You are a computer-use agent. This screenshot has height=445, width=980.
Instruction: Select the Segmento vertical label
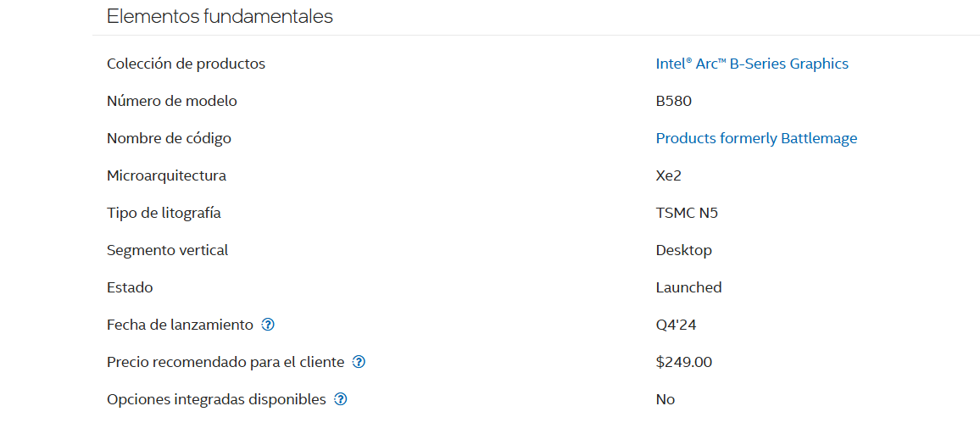click(x=168, y=251)
